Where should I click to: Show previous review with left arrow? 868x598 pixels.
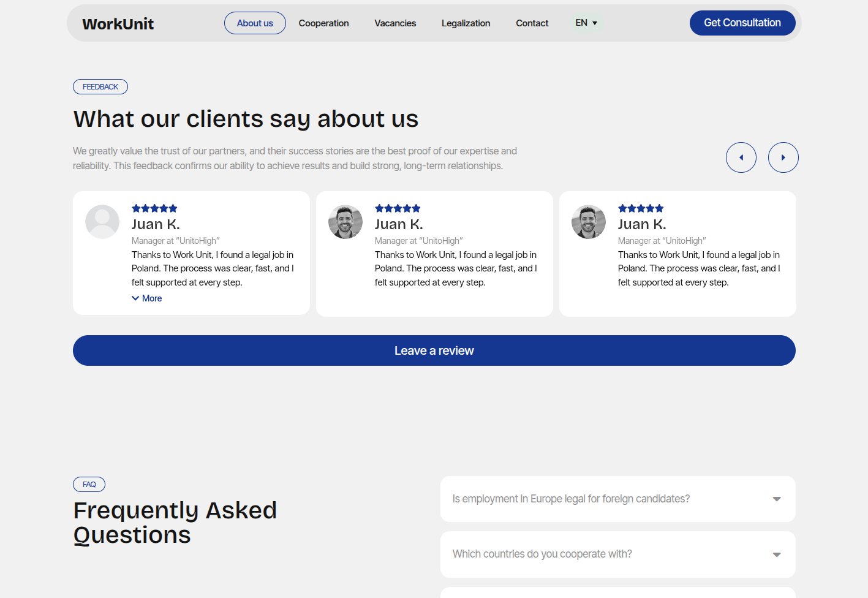pos(741,157)
